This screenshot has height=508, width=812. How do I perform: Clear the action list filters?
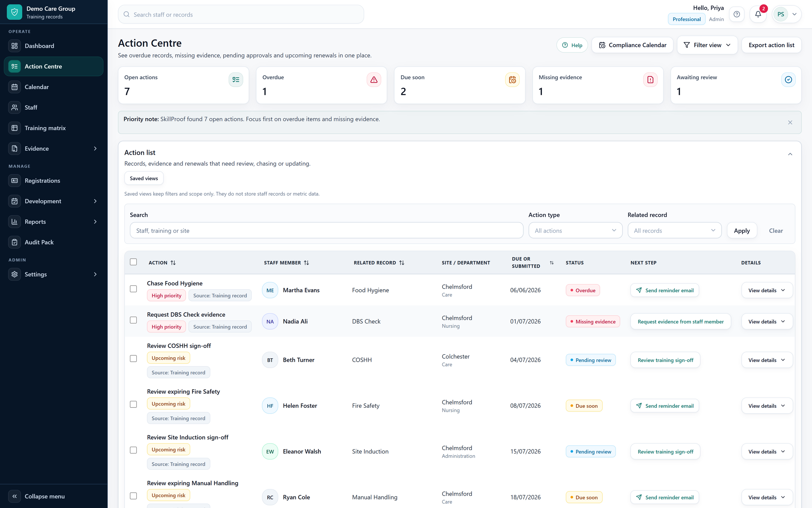point(775,231)
